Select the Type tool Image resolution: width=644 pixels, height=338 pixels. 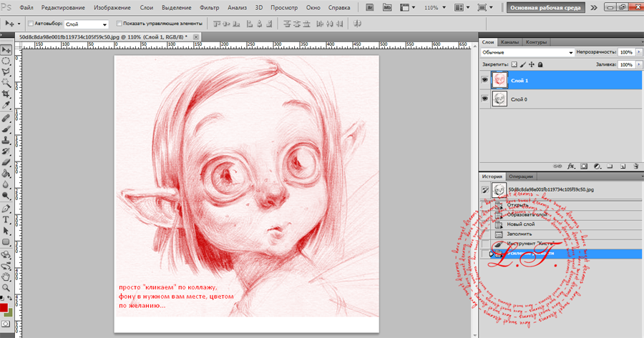6,220
